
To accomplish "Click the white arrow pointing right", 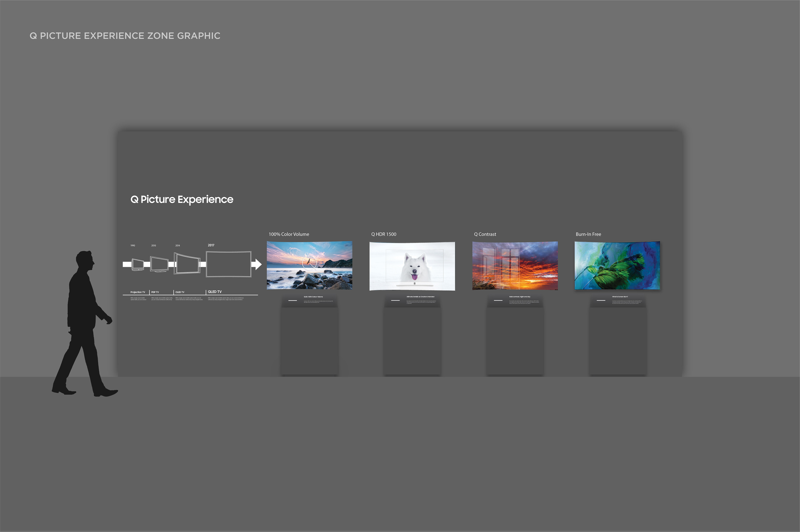I will (x=256, y=264).
